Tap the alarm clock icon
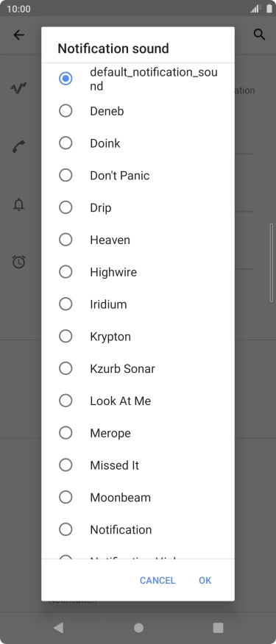The height and width of the screenshot is (644, 276). [19, 262]
